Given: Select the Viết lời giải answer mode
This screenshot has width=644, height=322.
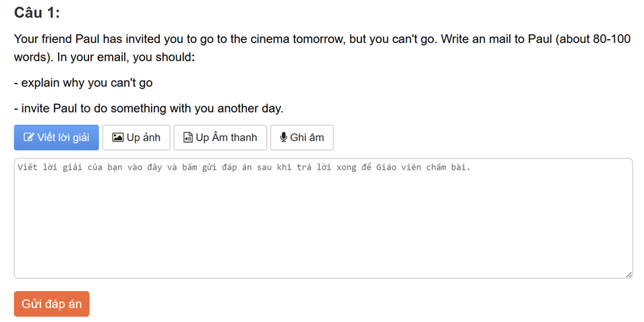Looking at the screenshot, I should (x=57, y=137).
